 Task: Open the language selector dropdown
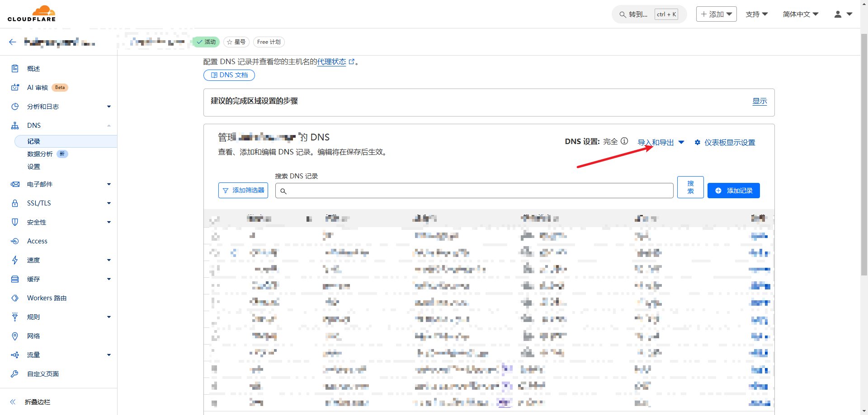800,14
